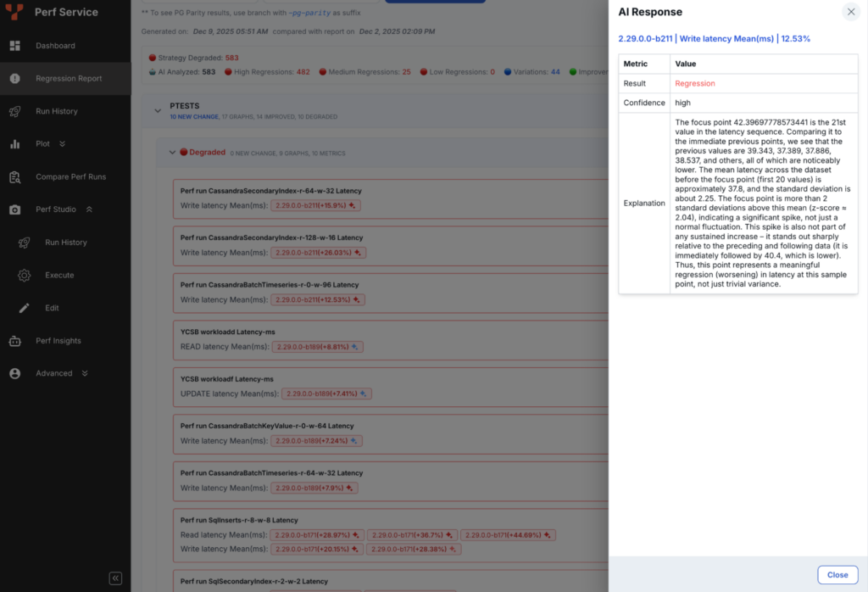Viewport: 868px width, 592px height.
Task: Click the Edit pencil icon
Action: pos(25,308)
